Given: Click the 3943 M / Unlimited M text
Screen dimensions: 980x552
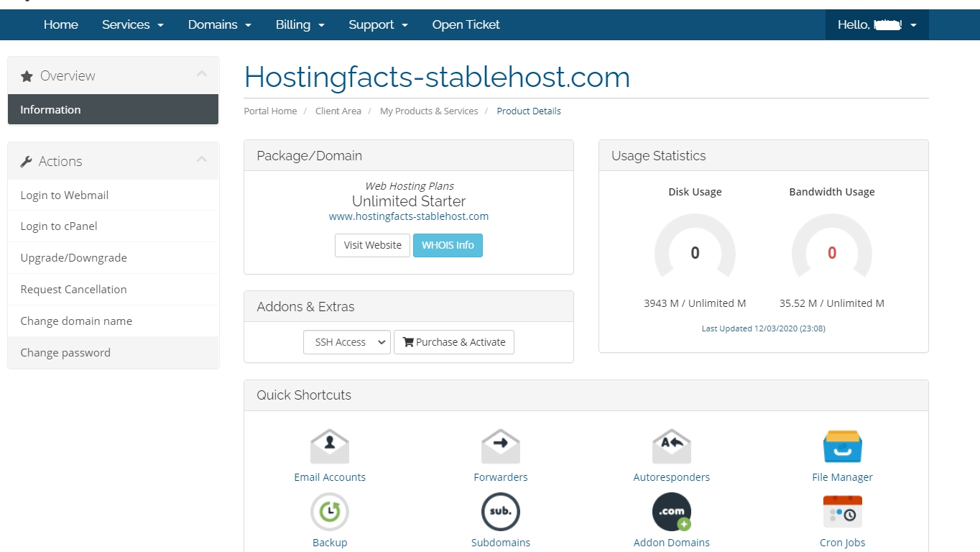Looking at the screenshot, I should (x=695, y=303).
